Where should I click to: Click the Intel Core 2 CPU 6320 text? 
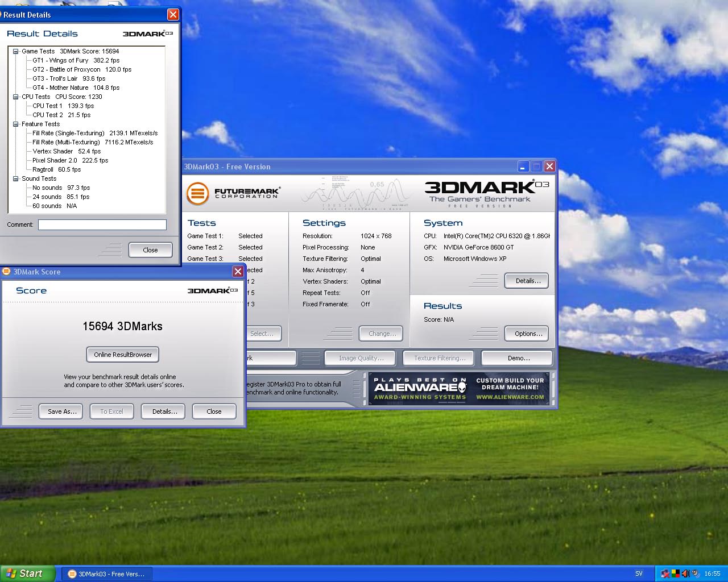pyautogui.click(x=497, y=236)
